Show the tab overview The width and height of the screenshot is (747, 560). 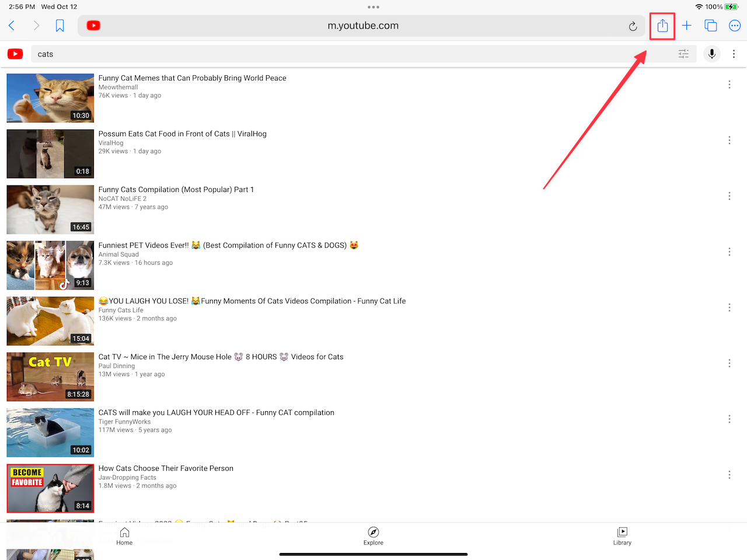pos(710,26)
